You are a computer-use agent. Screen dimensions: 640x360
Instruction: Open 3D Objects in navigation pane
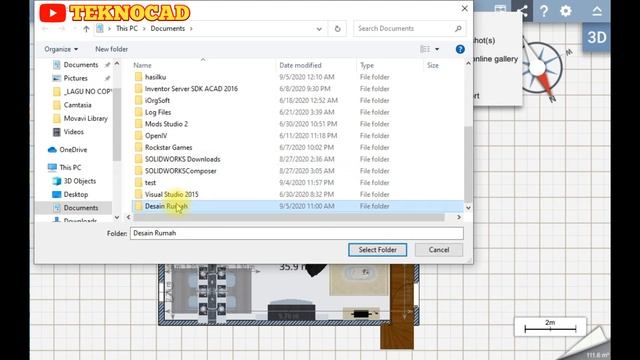pos(80,181)
